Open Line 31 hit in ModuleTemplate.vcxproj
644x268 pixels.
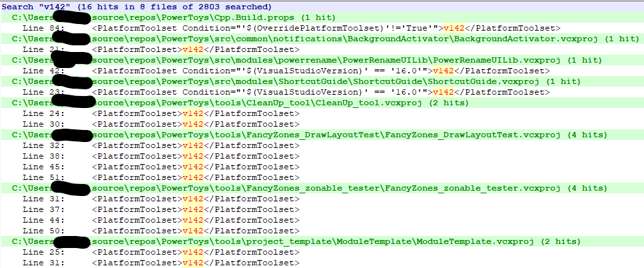[322, 263]
